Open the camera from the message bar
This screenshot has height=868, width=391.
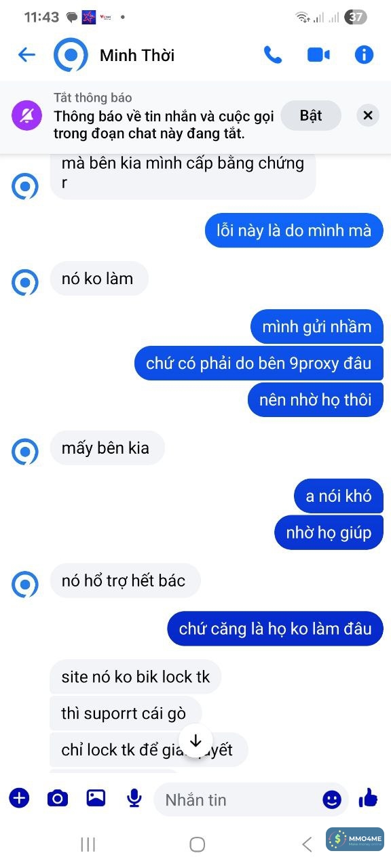[x=58, y=798]
